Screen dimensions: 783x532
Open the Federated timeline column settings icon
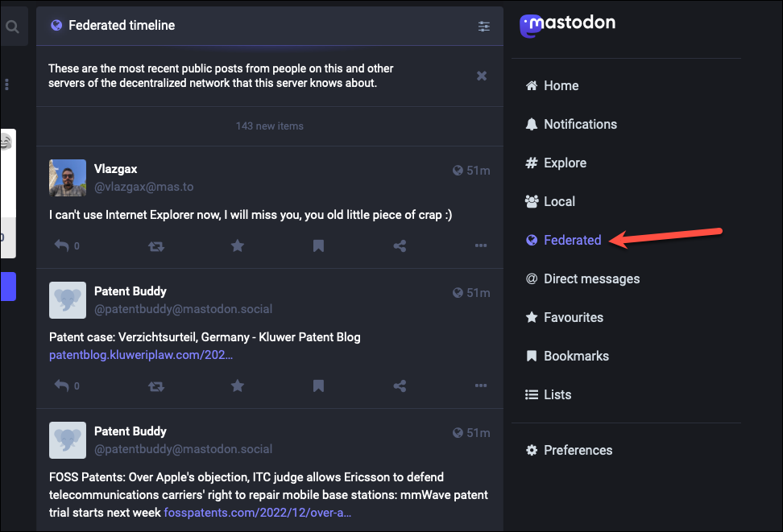pyautogui.click(x=483, y=26)
